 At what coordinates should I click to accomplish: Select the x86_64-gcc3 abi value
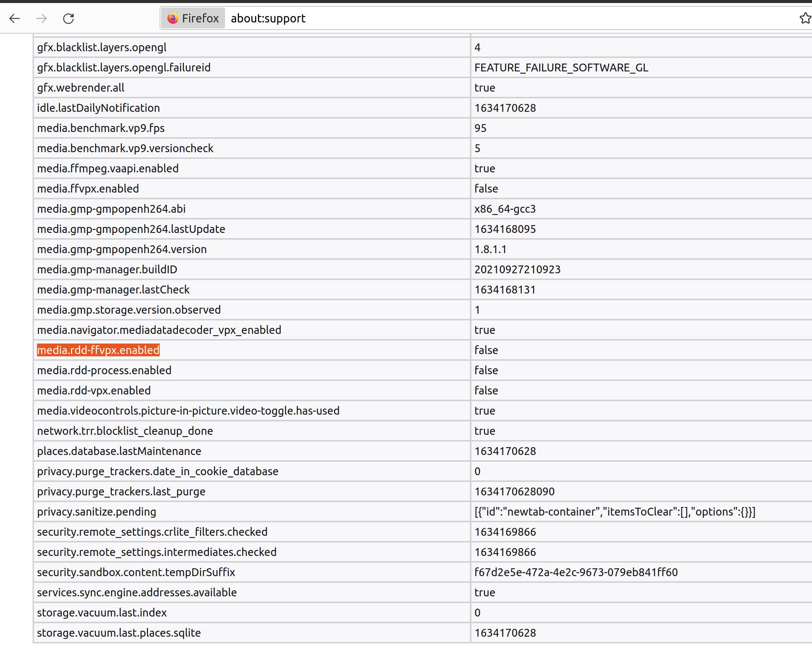point(505,209)
